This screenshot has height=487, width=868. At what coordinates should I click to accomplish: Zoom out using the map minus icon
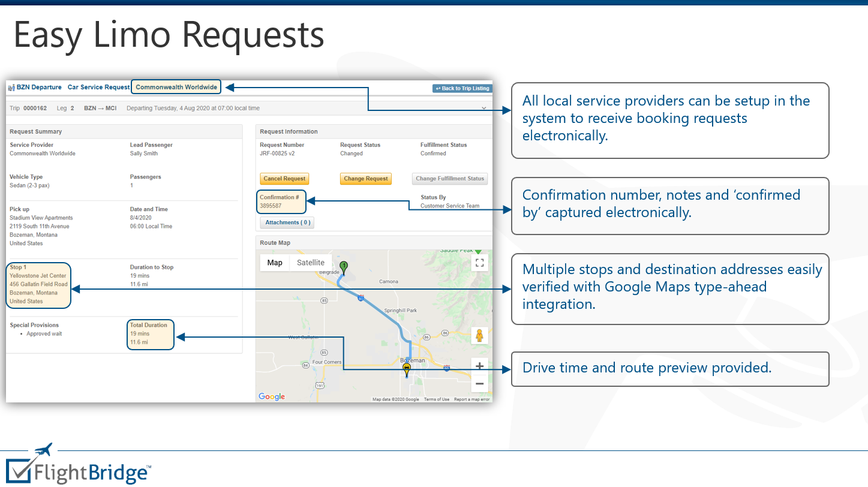point(479,383)
